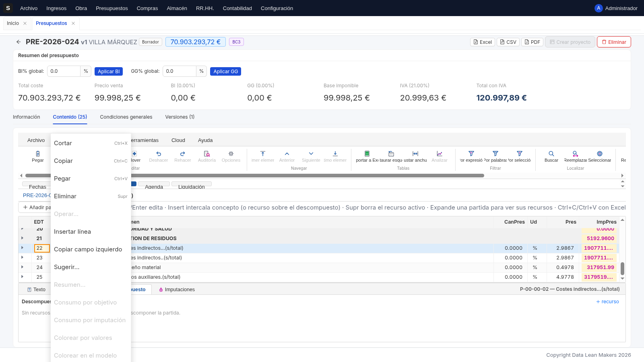The image size is (644, 362).
Task: Click the Deshacer undo icon
Action: tap(159, 154)
